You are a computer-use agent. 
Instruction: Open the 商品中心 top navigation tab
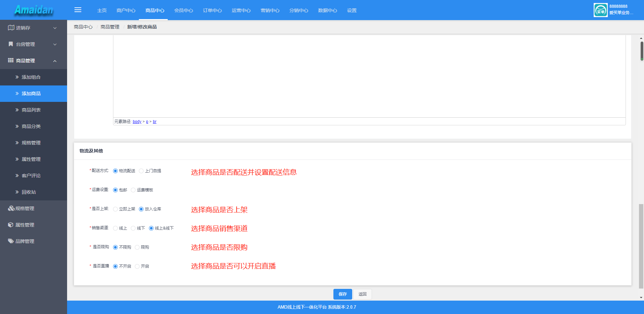click(x=155, y=10)
